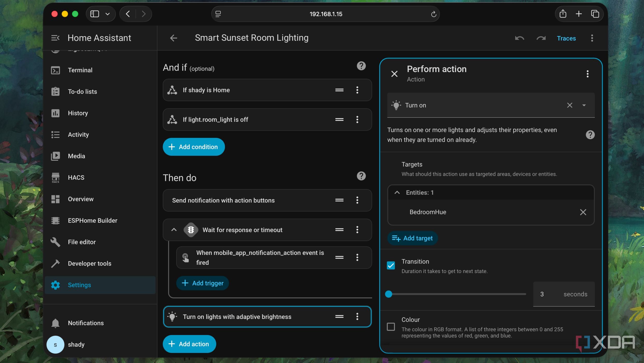Go back using the automation editor arrow
The width and height of the screenshot is (644, 363).
173,38
